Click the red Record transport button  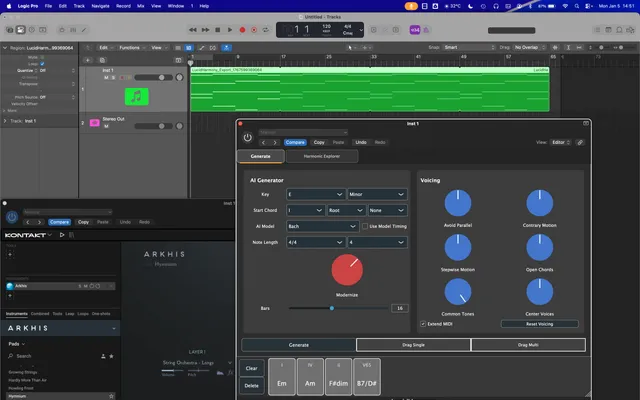click(x=242, y=30)
